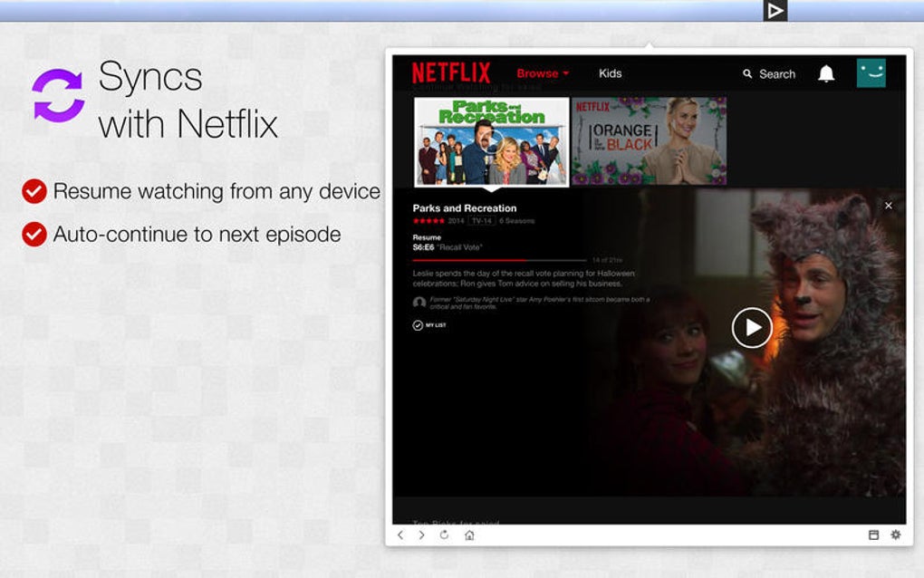Click the "S6:E6 Recall Vote" resume text

click(x=448, y=247)
